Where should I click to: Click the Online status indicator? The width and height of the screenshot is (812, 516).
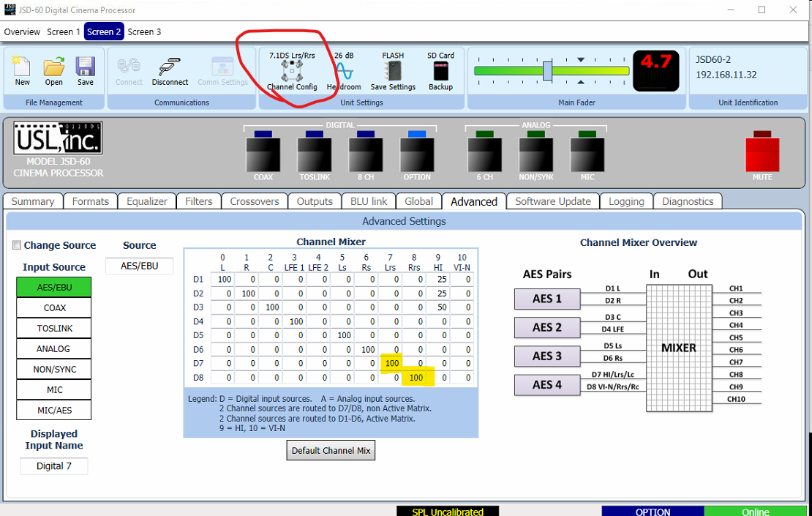(x=756, y=512)
